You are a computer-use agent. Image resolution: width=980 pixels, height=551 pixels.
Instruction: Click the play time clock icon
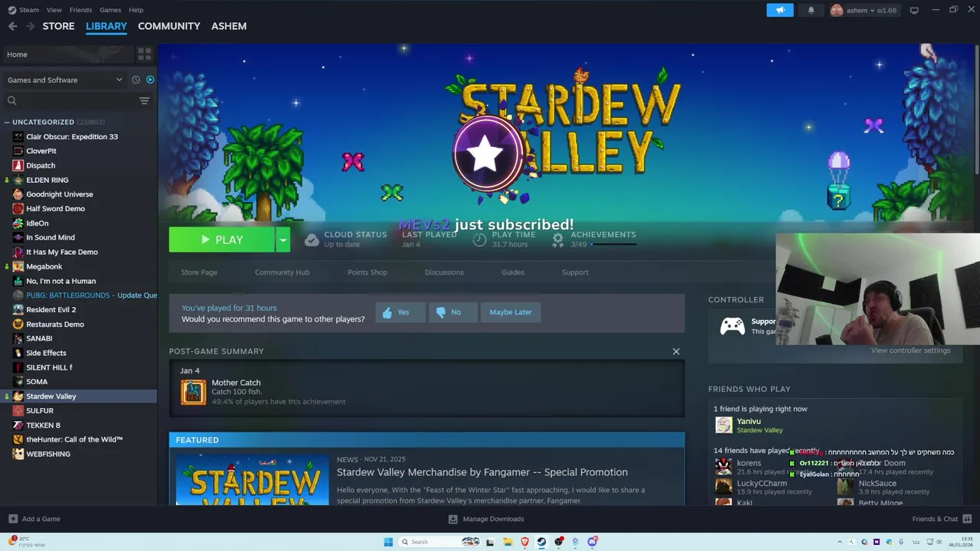click(479, 240)
